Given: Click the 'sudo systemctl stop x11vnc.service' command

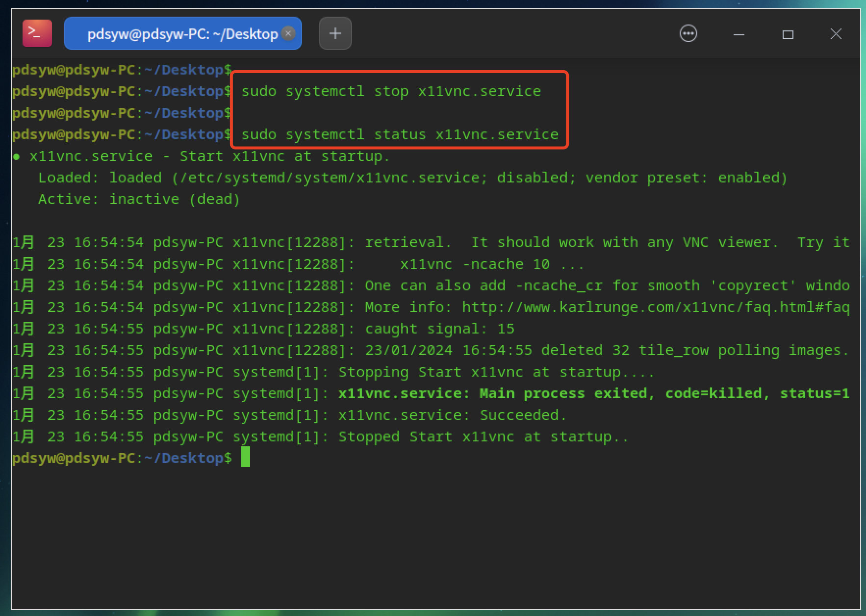Looking at the screenshot, I should pyautogui.click(x=391, y=91).
